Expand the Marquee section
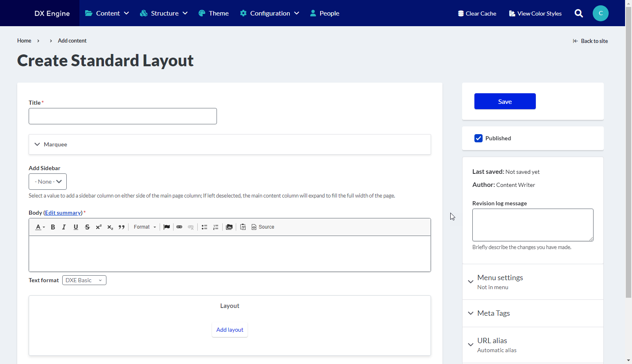The image size is (632, 364). click(x=230, y=144)
